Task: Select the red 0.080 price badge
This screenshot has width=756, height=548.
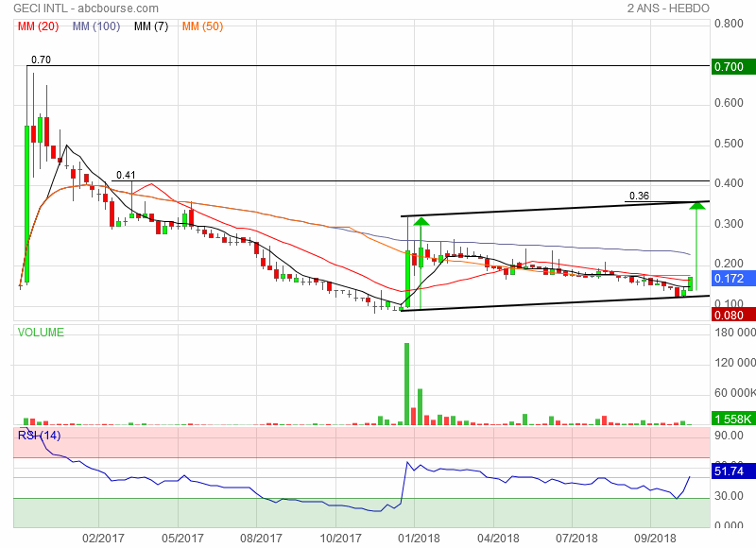Action: pyautogui.click(x=733, y=316)
